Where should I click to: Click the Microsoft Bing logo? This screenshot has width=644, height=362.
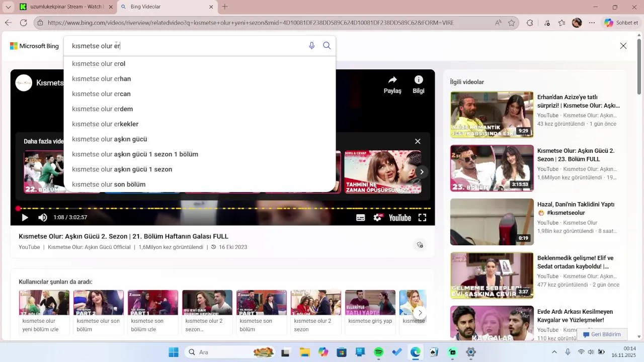pos(34,46)
